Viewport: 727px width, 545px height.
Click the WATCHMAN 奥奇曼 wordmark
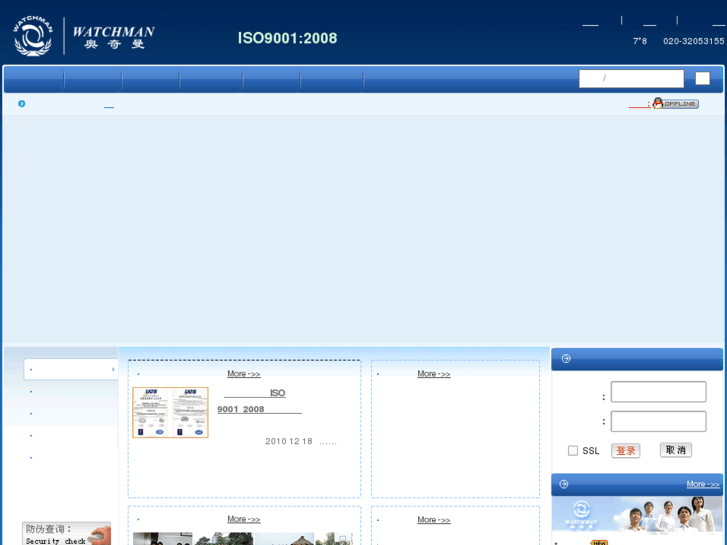point(114,37)
